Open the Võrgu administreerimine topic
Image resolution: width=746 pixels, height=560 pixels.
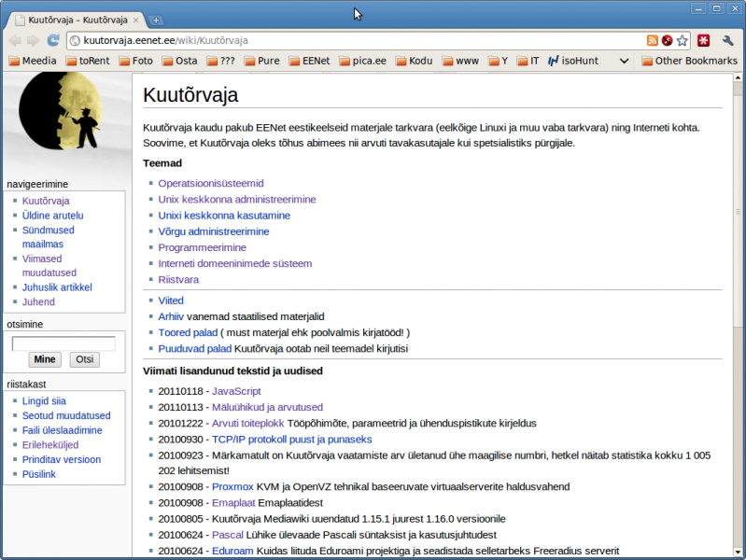click(214, 231)
